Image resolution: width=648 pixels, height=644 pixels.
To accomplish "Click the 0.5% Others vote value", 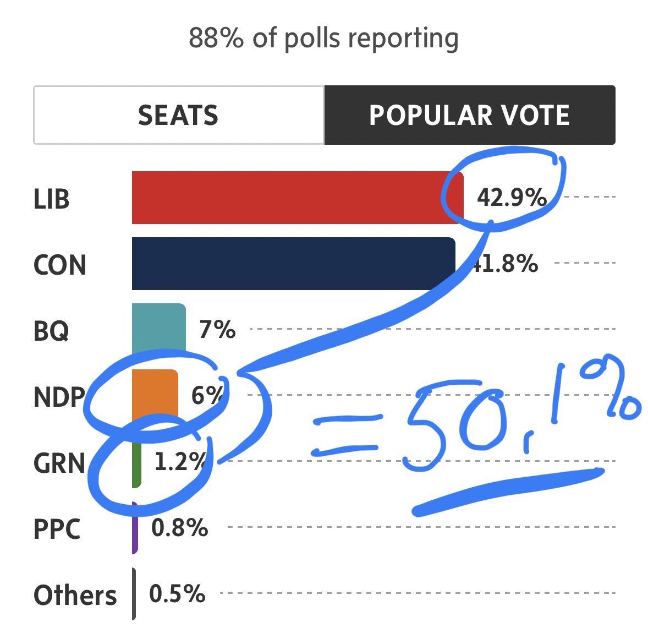I will point(177,594).
